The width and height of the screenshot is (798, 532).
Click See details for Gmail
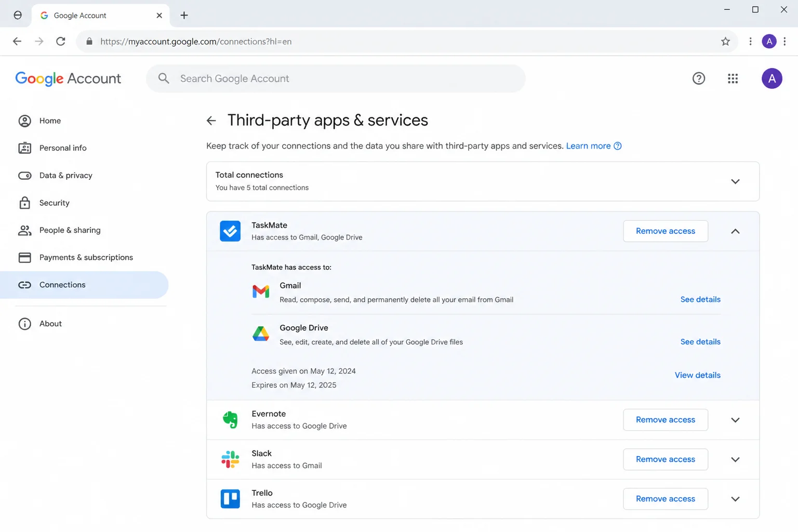[x=700, y=299]
